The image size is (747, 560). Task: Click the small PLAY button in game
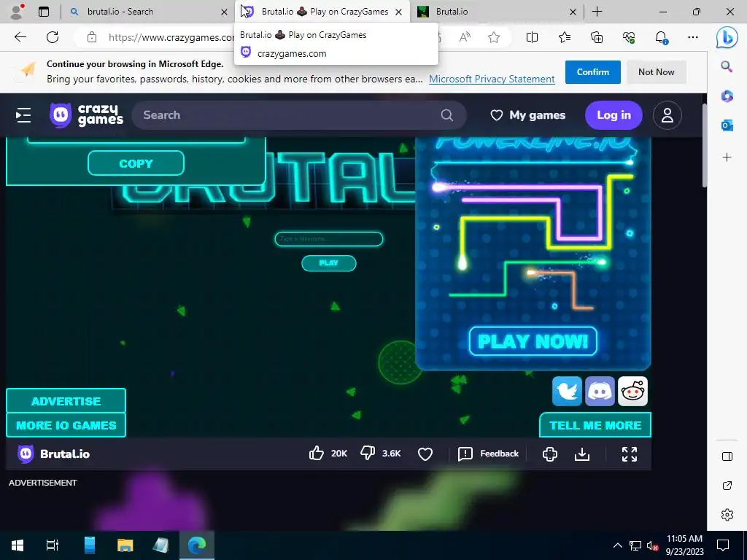tap(329, 262)
